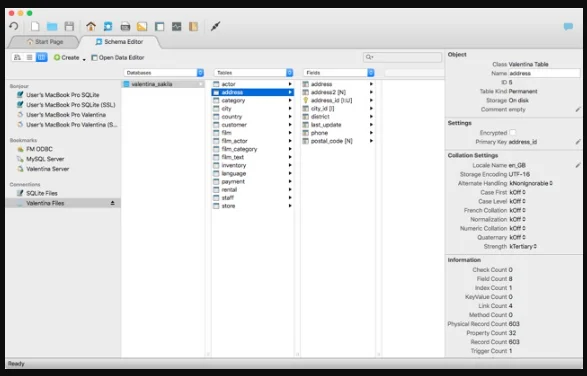The image size is (587, 376).
Task: Open the Data Editor toolbar icon
Action: point(159,26)
